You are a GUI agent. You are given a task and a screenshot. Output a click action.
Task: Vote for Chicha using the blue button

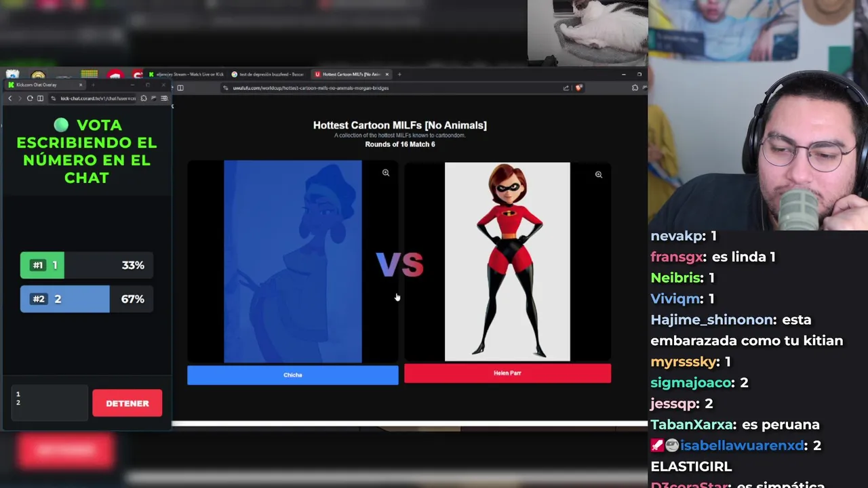[293, 375]
